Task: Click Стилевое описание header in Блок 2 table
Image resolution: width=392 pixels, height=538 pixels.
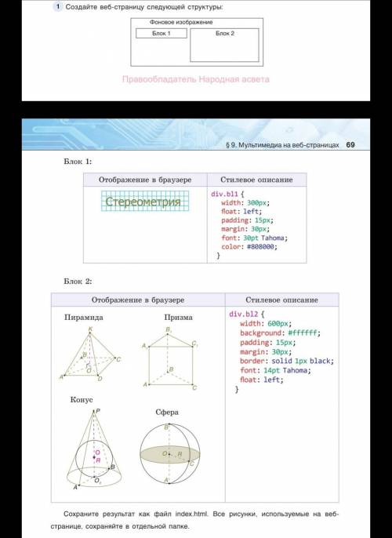Action: pyautogui.click(x=282, y=300)
